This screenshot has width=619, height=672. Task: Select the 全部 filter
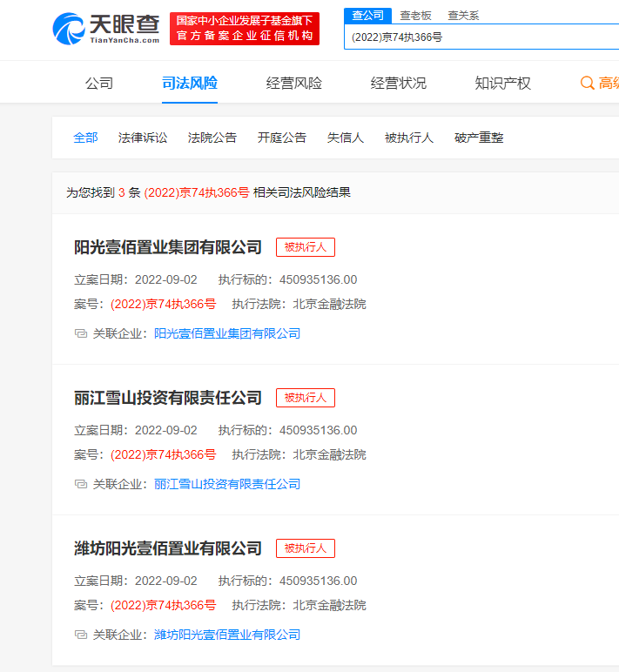pos(85,138)
